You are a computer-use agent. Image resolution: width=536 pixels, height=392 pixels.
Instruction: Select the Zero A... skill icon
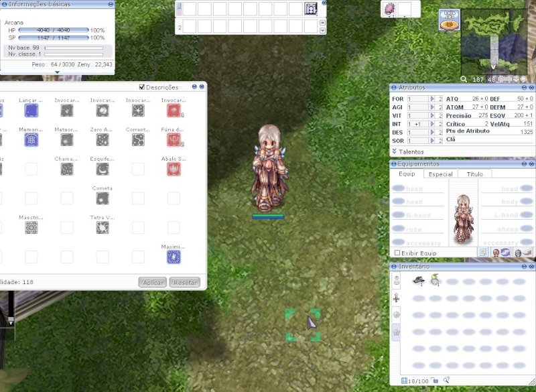point(103,140)
